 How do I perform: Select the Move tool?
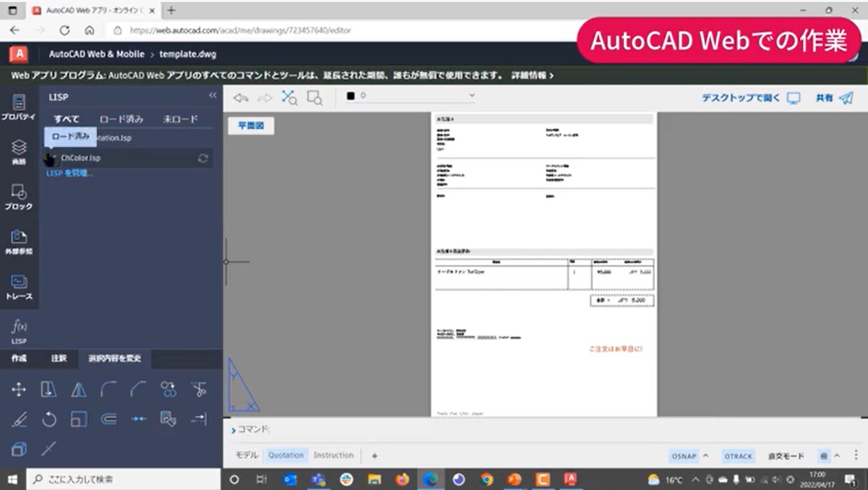tap(18, 390)
